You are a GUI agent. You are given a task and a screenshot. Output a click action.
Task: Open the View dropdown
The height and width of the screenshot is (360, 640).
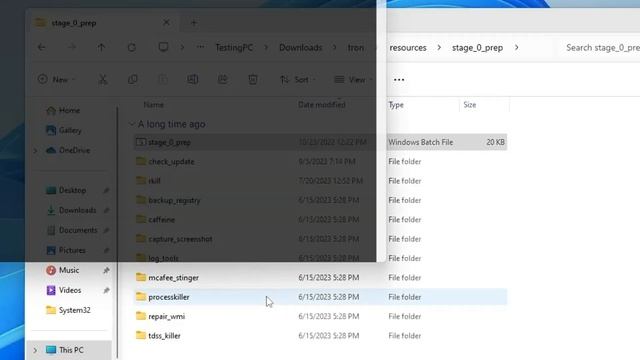point(353,80)
